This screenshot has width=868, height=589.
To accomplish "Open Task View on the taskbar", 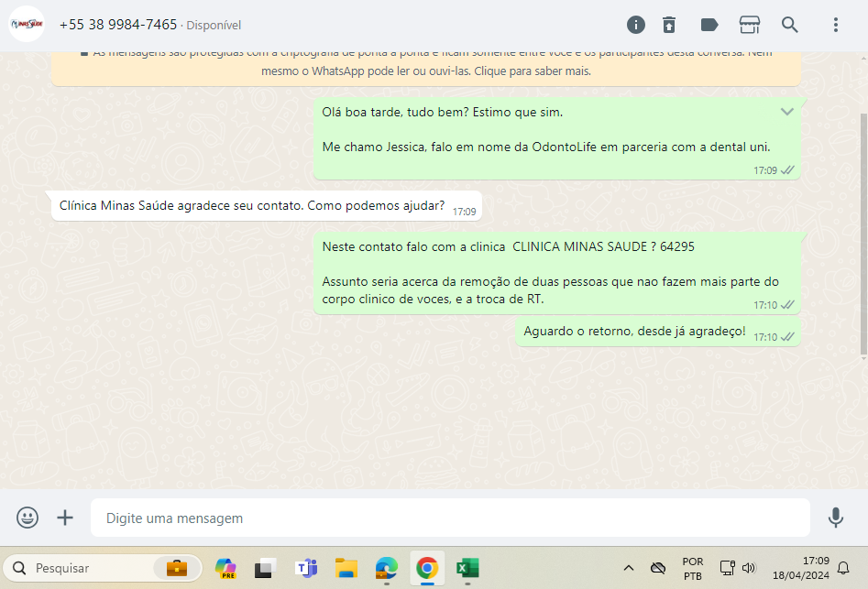I will coord(266,568).
